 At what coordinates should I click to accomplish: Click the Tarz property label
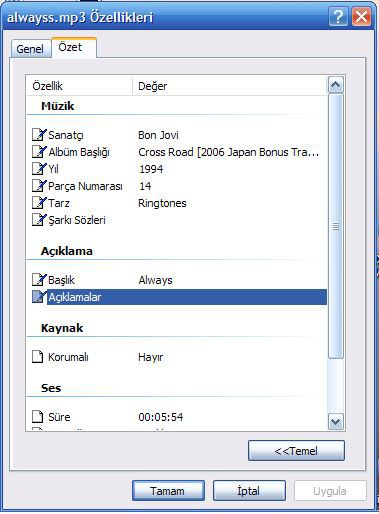click(x=59, y=203)
